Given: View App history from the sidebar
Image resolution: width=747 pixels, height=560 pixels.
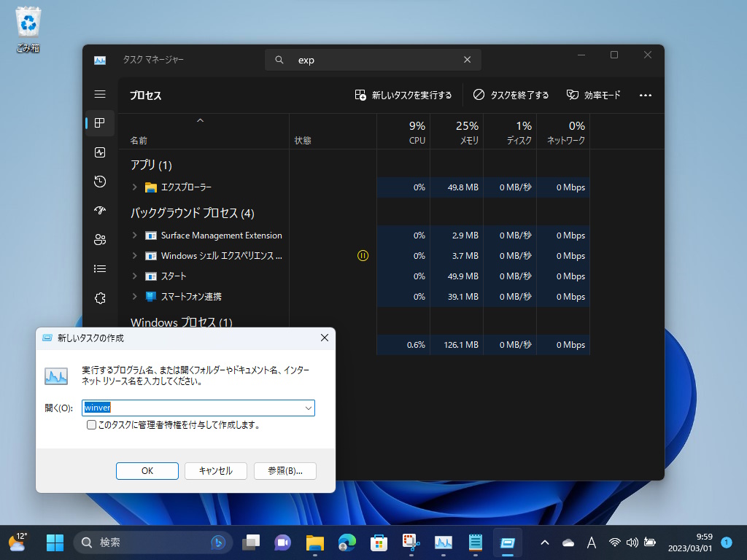Looking at the screenshot, I should click(100, 182).
